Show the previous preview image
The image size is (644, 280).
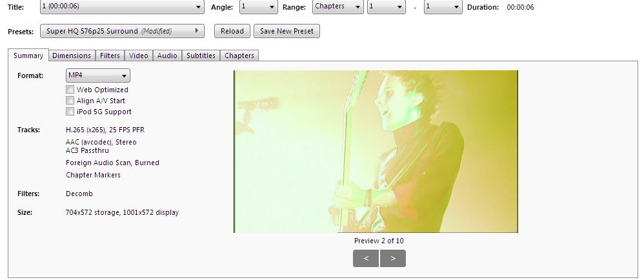click(x=365, y=258)
